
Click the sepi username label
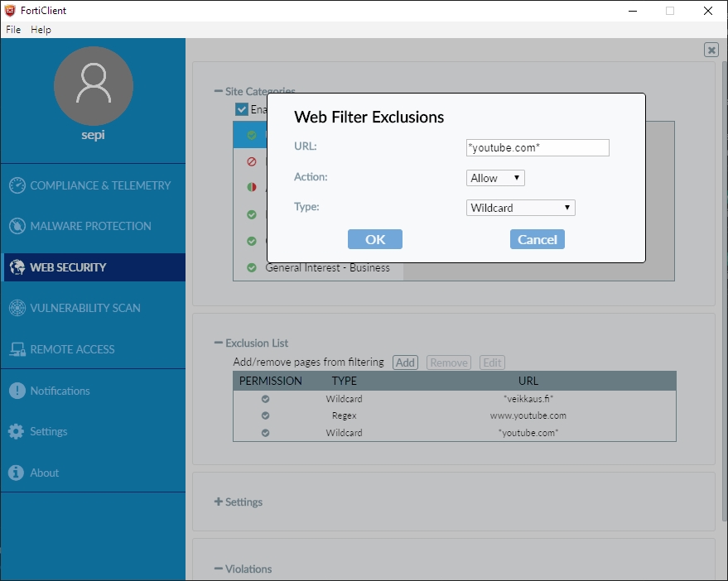click(93, 135)
